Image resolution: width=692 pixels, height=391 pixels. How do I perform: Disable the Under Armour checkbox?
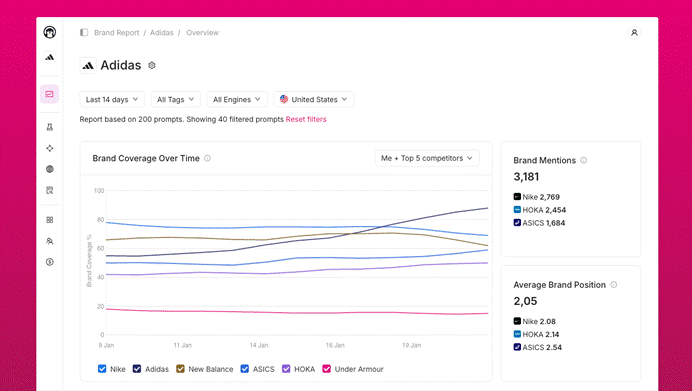pyautogui.click(x=327, y=368)
